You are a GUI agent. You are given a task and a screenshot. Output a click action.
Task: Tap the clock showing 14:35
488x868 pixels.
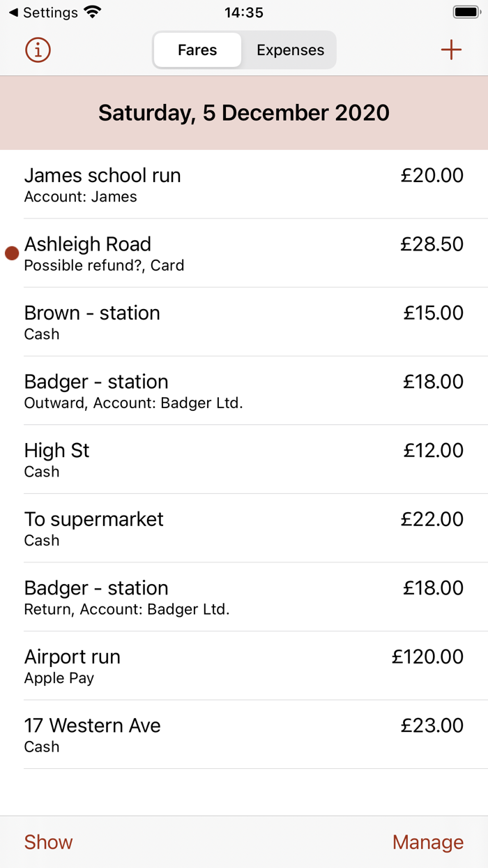point(244,12)
